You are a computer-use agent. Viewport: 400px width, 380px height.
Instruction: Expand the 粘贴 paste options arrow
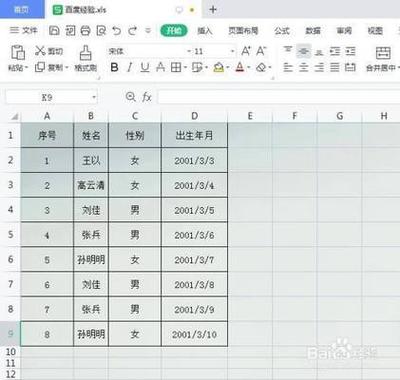point(26,68)
